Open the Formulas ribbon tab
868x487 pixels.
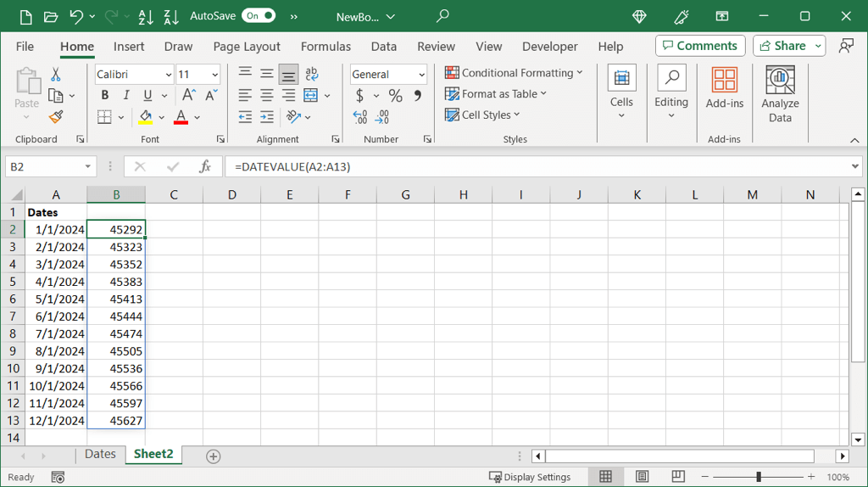(x=325, y=47)
